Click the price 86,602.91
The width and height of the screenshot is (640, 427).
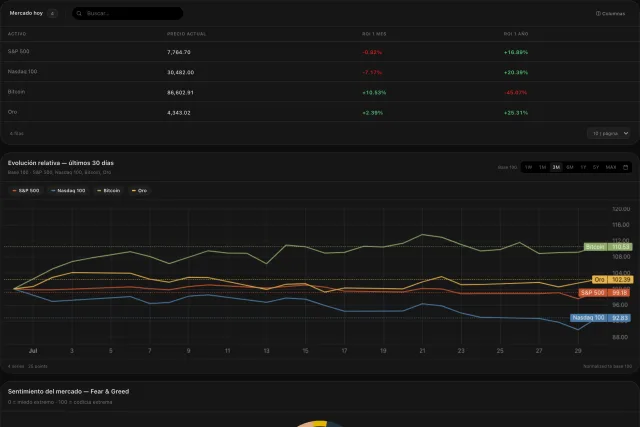(x=180, y=93)
